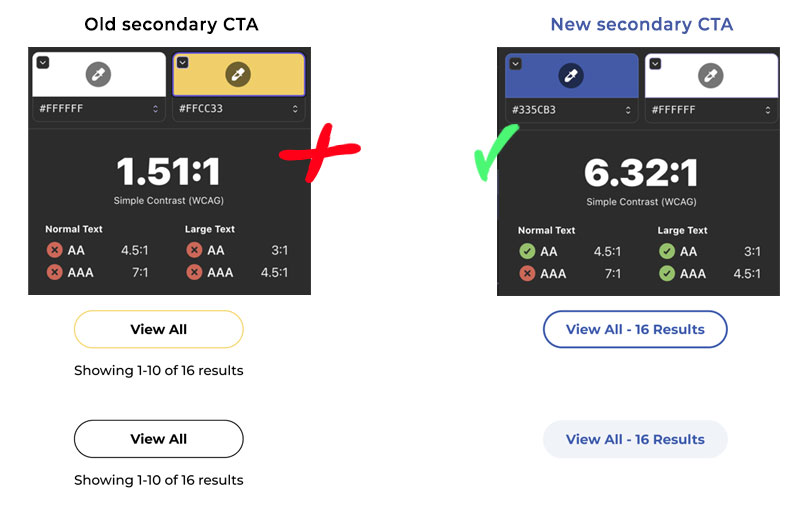Open dropdown chevron on yellow #FFCC33 swatch
This screenshot has height=511, width=809.
point(183,62)
